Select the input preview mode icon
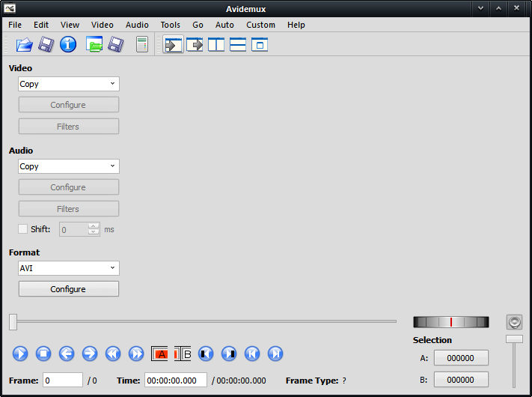Viewport: 532px width, 397px height. pyautogui.click(x=173, y=44)
